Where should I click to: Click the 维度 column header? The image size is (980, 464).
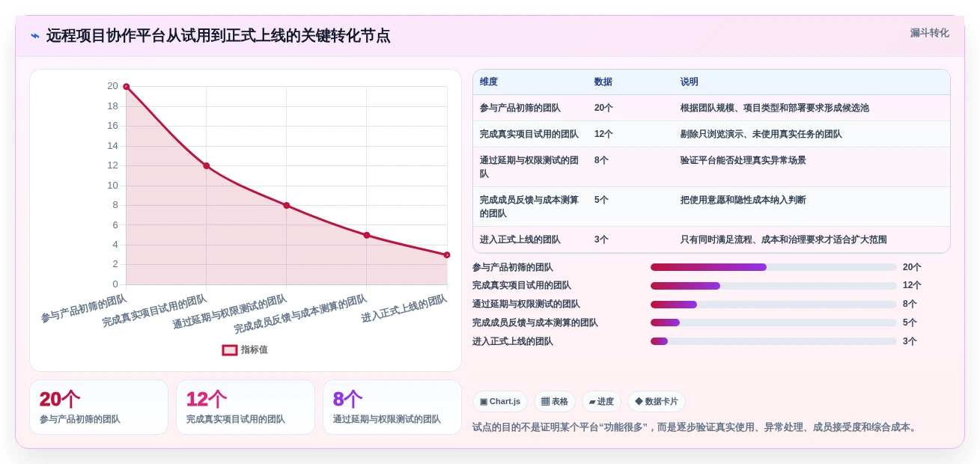pos(489,82)
